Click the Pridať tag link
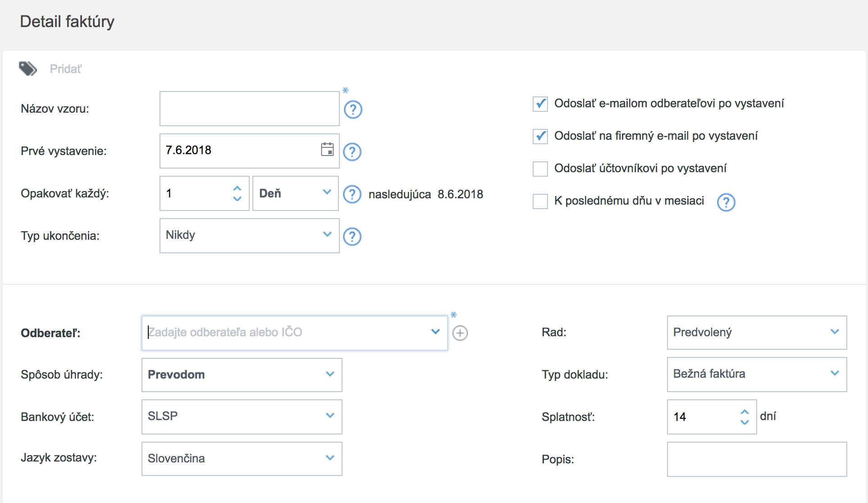 (65, 69)
